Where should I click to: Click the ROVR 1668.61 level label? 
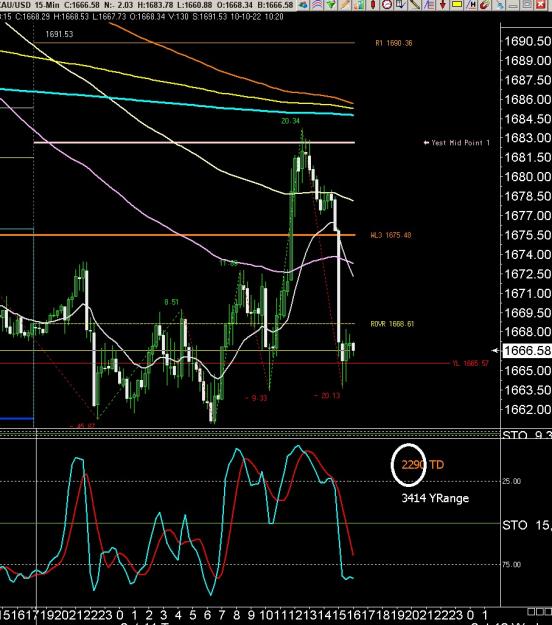coord(392,324)
